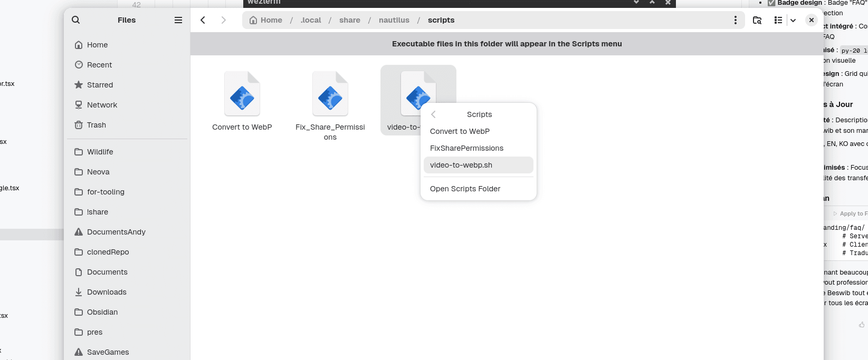Expand the view options dropdown arrow
Viewport: 868px width, 360px height.
[x=793, y=20]
